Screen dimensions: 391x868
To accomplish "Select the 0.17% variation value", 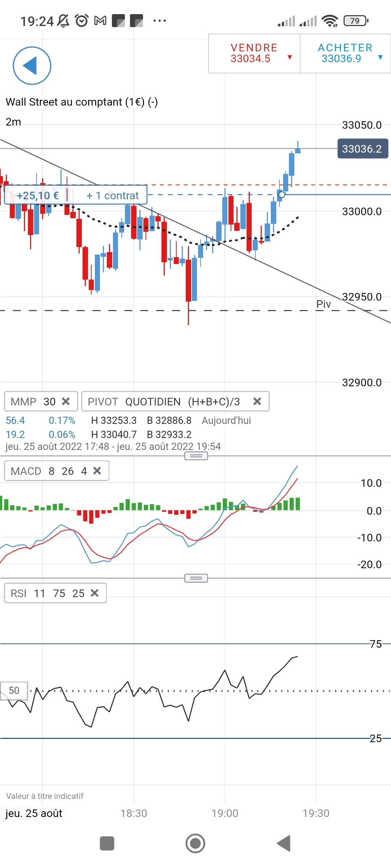I will [62, 421].
